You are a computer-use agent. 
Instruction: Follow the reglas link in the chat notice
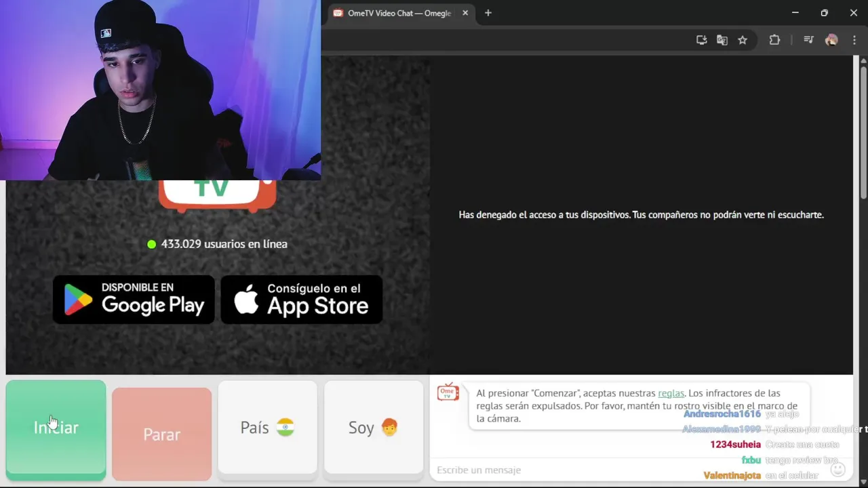(x=671, y=393)
